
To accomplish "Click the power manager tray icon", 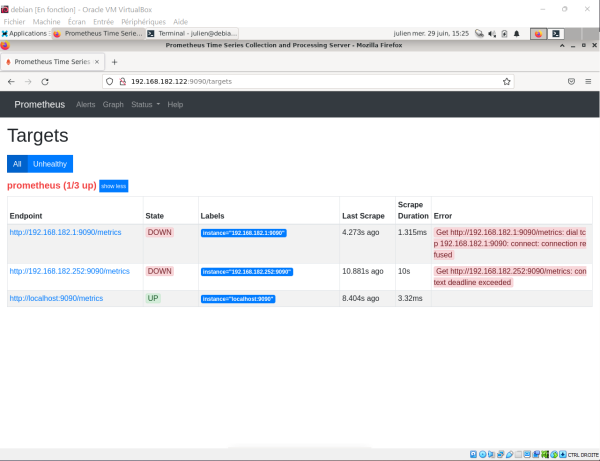I will click(504, 34).
